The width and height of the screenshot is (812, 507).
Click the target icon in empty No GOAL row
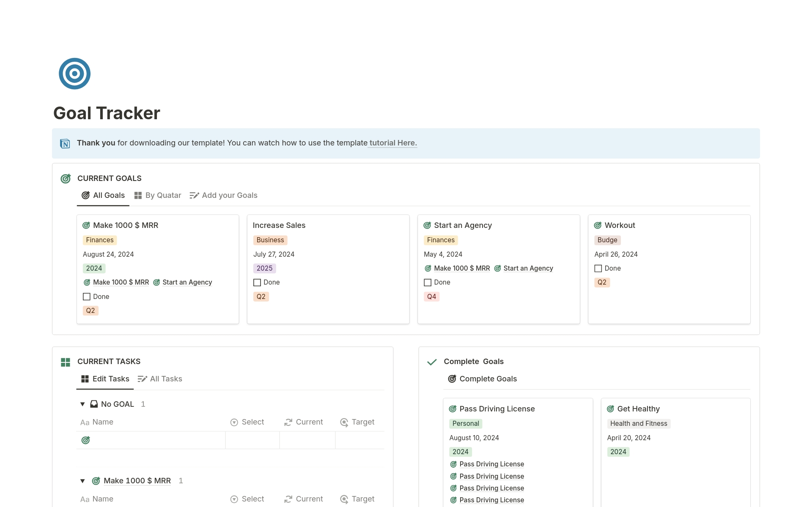click(x=85, y=440)
